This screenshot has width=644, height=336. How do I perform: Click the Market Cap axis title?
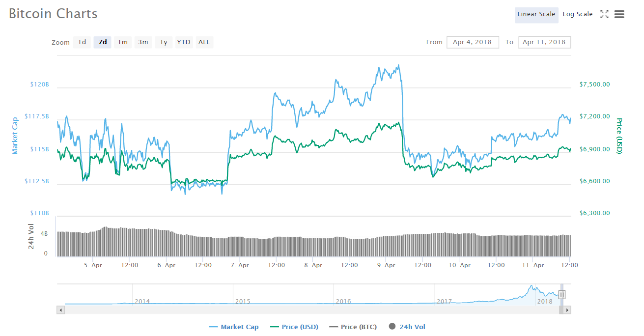(15, 136)
